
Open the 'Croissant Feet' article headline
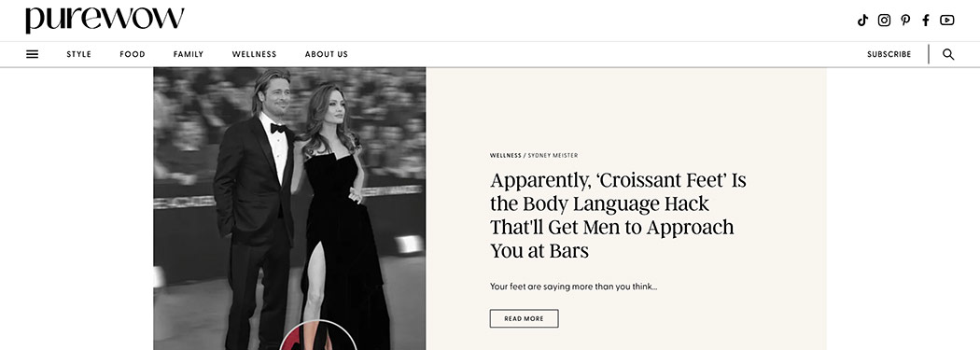[618, 216]
